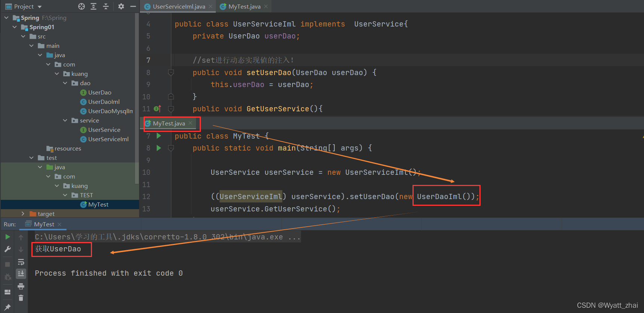Close the lower split MyTest.java tab
644x313 pixels.
pyautogui.click(x=190, y=123)
